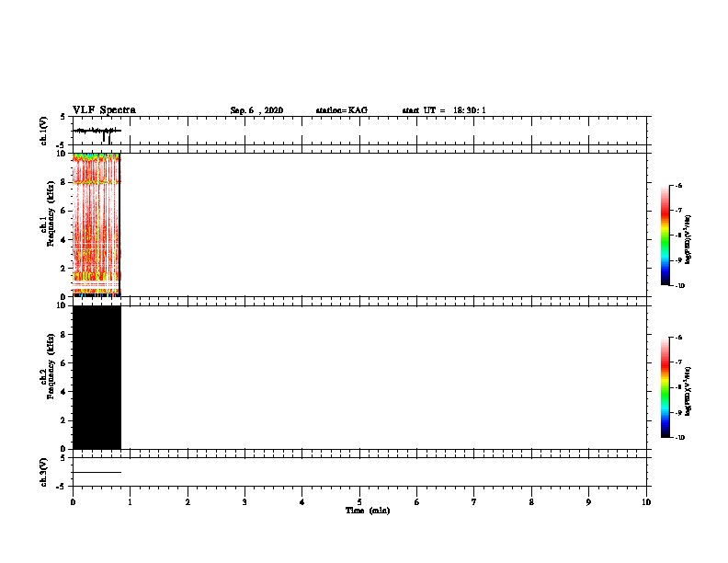
Task: Click the black ch.2 spectrogram data block
Action: [x=97, y=377]
